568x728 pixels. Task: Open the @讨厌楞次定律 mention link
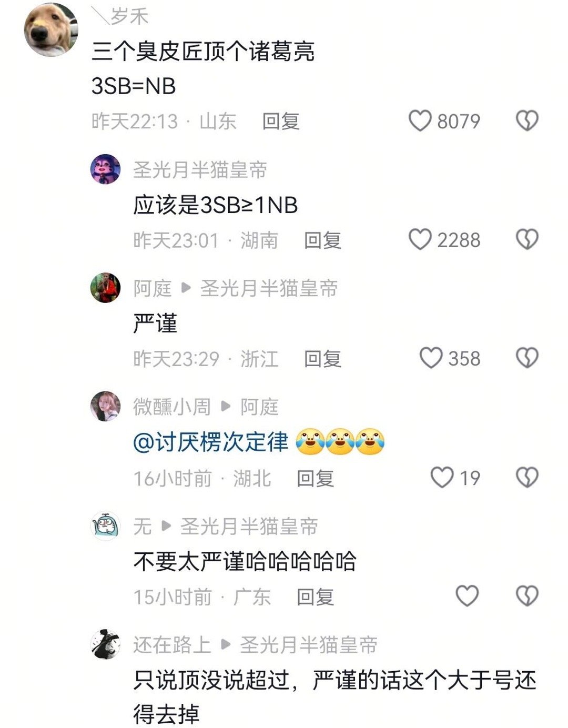211,442
